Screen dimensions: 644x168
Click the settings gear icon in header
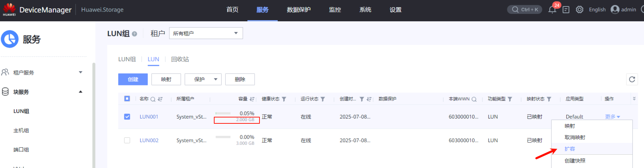click(x=580, y=10)
